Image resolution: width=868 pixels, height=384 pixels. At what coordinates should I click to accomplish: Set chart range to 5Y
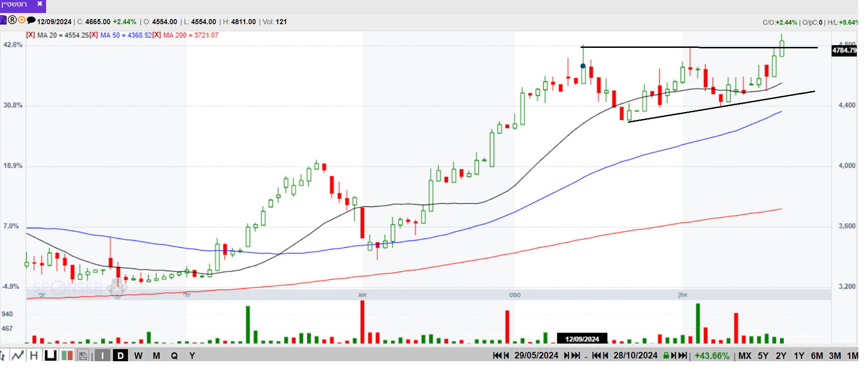pyautogui.click(x=763, y=356)
